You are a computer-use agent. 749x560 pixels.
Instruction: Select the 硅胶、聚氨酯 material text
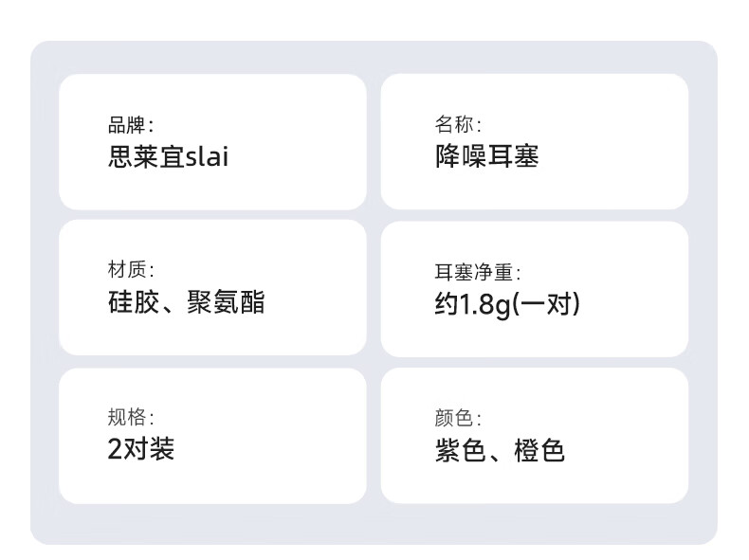(186, 302)
